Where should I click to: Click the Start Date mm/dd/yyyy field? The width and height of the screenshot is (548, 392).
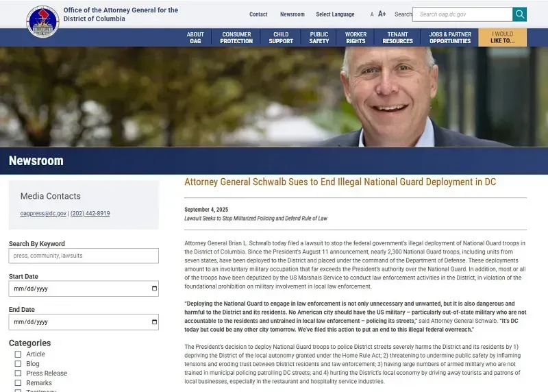click(x=84, y=289)
